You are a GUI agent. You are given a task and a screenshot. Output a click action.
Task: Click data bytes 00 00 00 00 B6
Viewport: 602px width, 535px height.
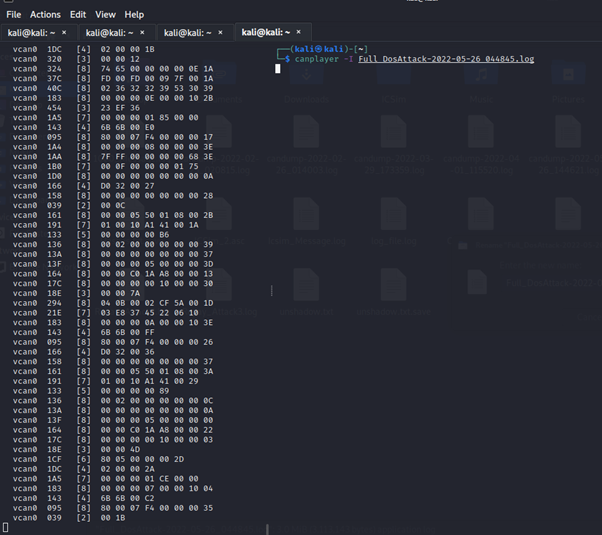tap(135, 235)
